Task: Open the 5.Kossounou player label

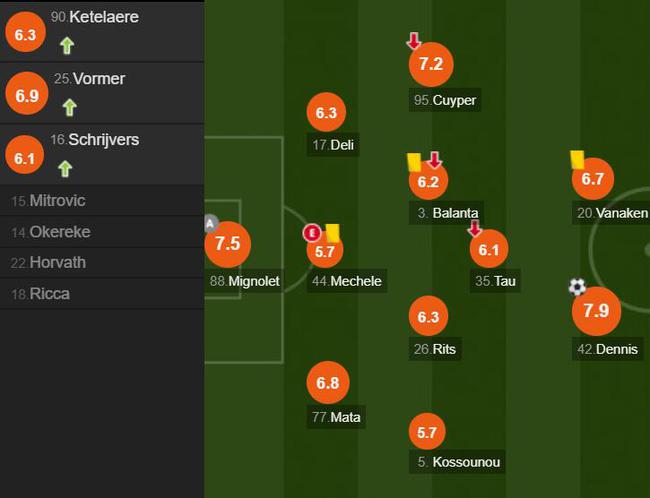Action: (x=457, y=462)
